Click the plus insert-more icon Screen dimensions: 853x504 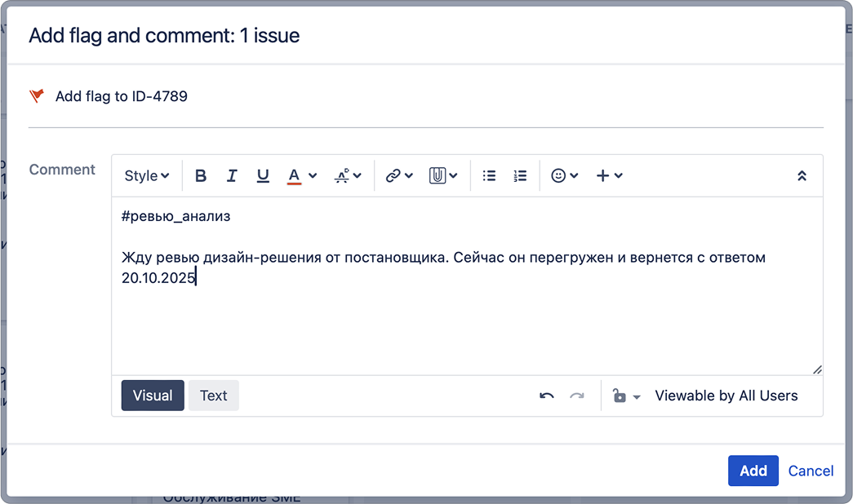coord(602,175)
